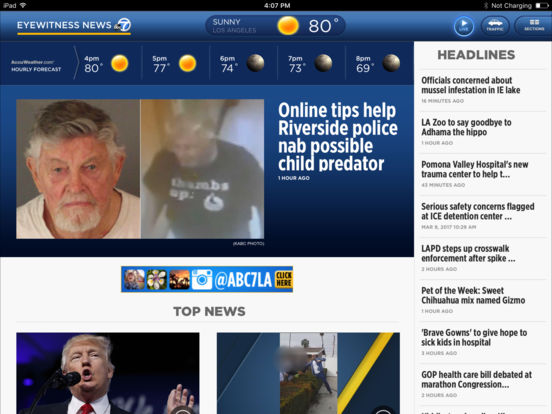Tap the '43 MINUTES AGO' timestamp
Viewport: 552px width, 414px height.
(x=443, y=185)
